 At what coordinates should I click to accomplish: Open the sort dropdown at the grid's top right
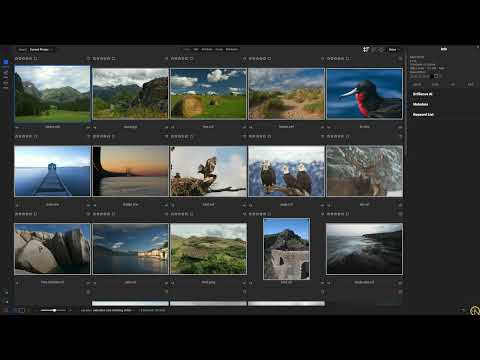[x=394, y=50]
